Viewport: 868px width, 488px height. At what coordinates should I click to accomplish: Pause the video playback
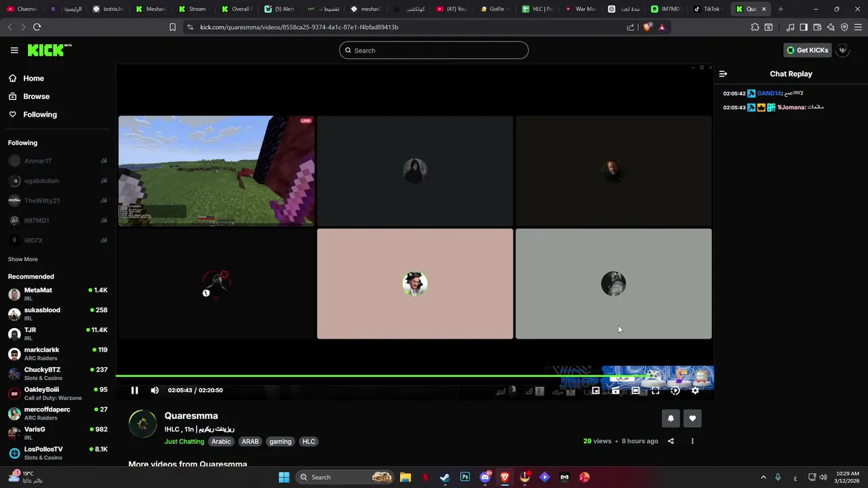coord(134,390)
